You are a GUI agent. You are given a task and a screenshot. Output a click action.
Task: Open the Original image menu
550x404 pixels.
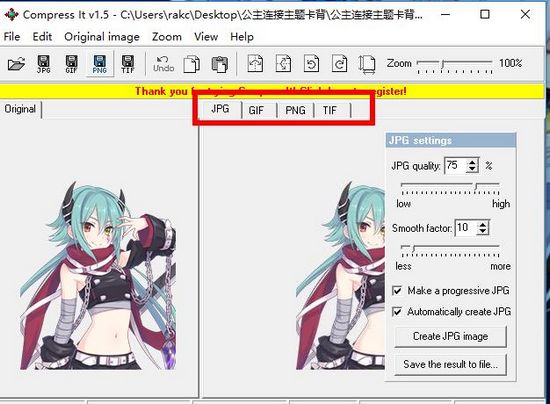pos(102,37)
